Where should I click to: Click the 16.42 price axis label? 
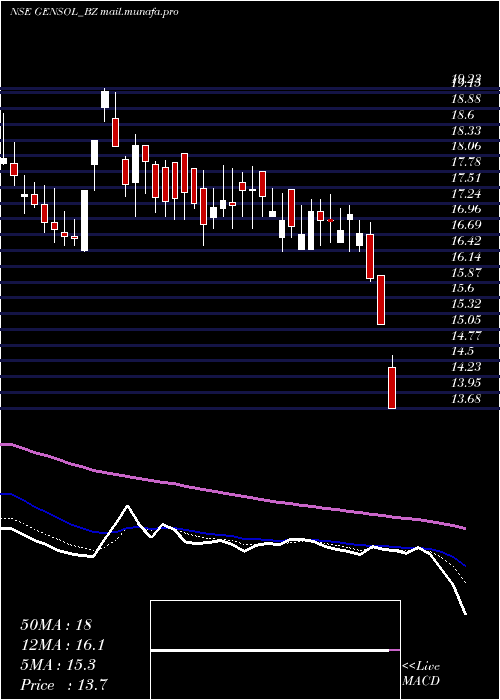[466, 241]
